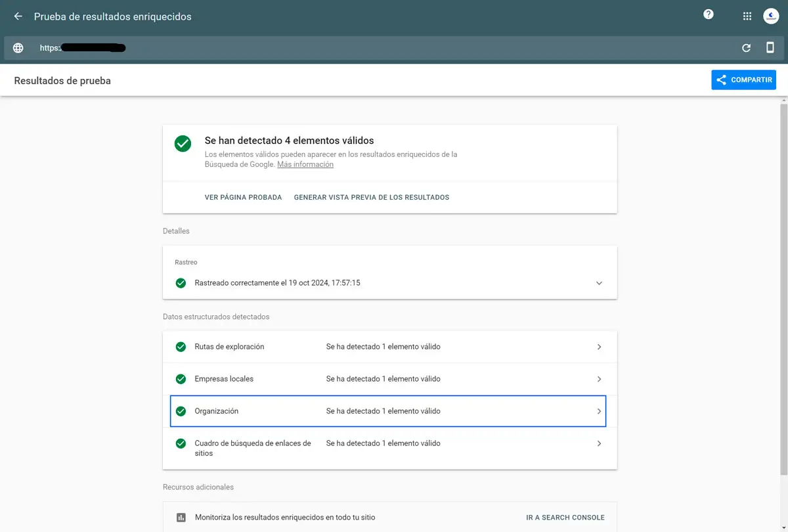The image size is (788, 532).
Task: Open the help question mark icon
Action: coord(708,14)
